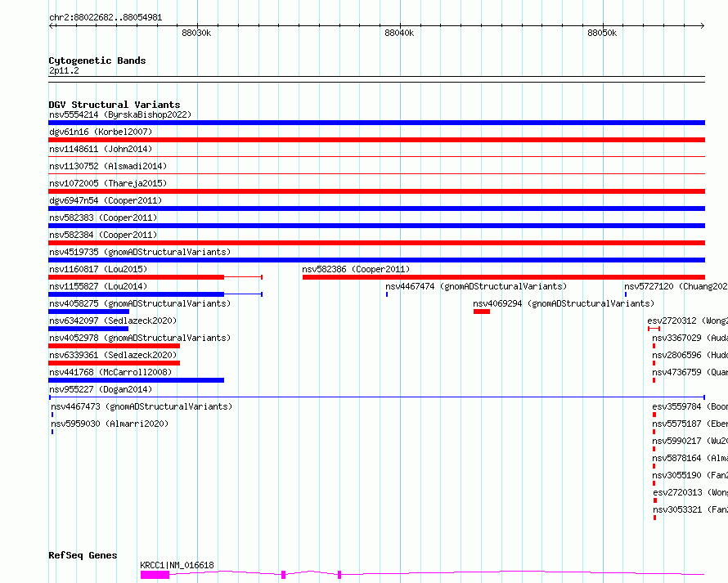Click dgv6947n54 (Cooper2011) label
This screenshot has height=583, width=728.
(x=106, y=200)
